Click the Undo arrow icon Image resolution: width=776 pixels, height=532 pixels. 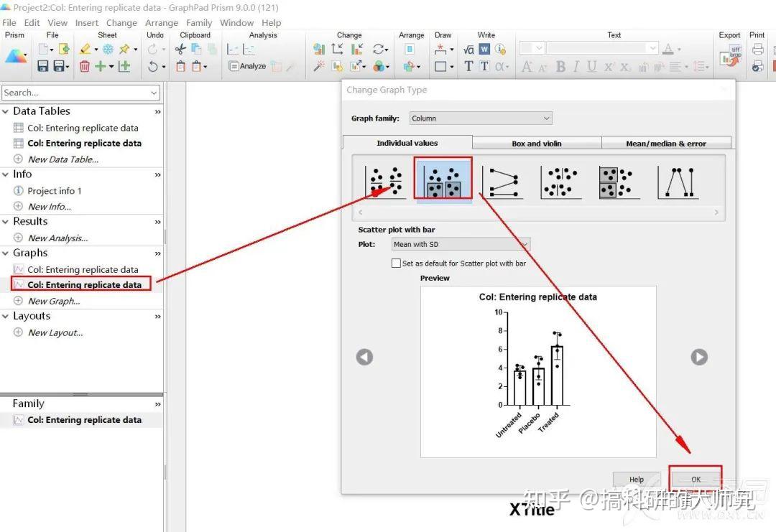(x=154, y=66)
